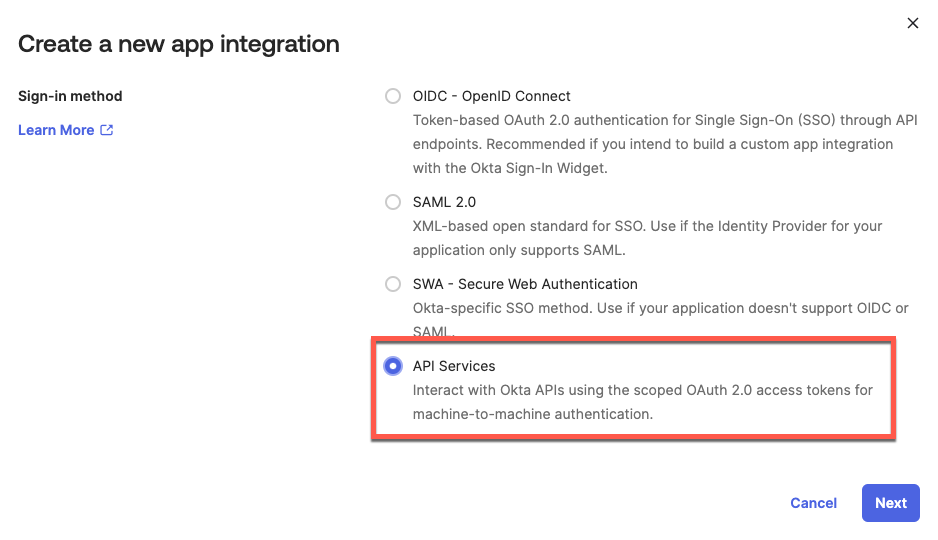938x540 pixels.
Task: Click the machine-to-machine authentication description
Action: pyautogui.click(x=532, y=413)
